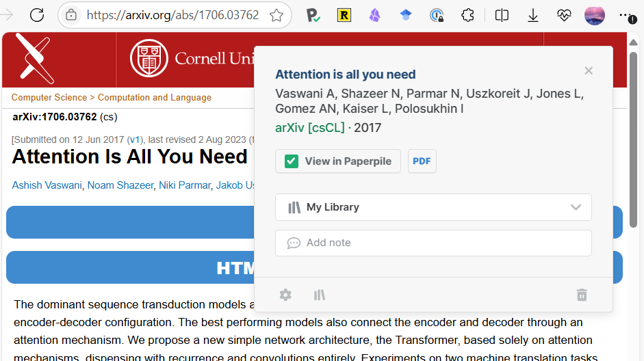Toggle split screen view icon
This screenshot has width=644, height=361.
[502, 16]
